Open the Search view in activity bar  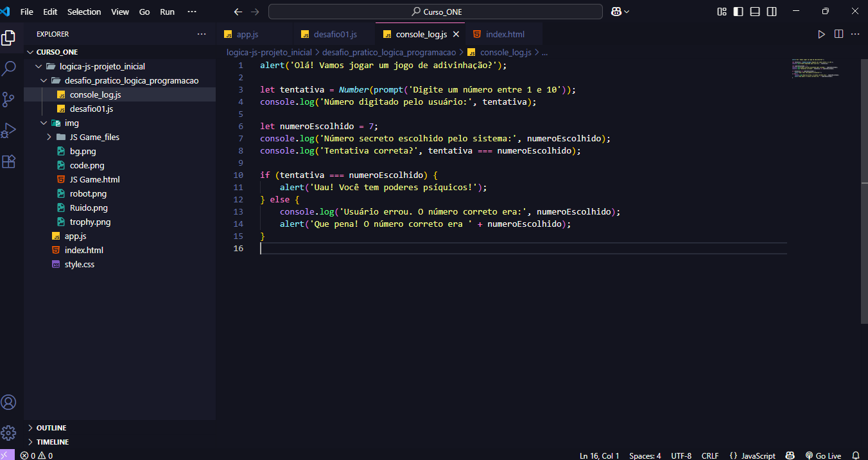coord(8,68)
